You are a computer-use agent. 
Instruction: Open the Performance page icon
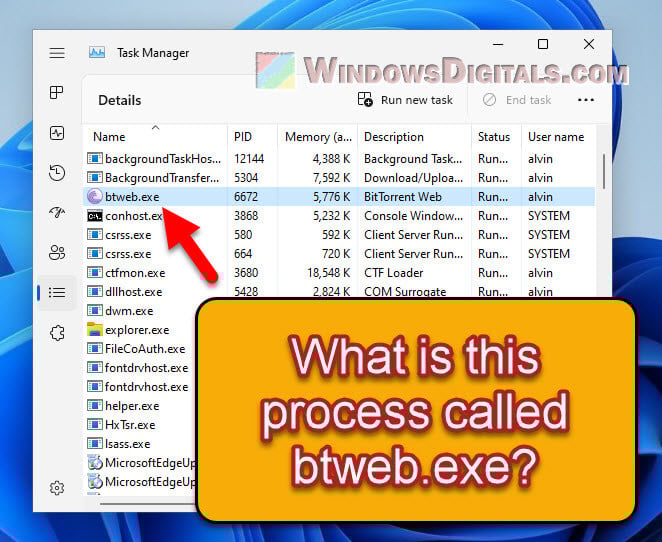(57, 133)
